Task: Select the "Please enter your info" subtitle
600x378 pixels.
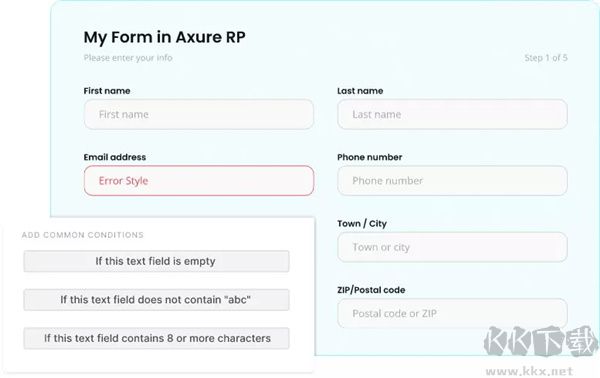Action: pos(128,58)
